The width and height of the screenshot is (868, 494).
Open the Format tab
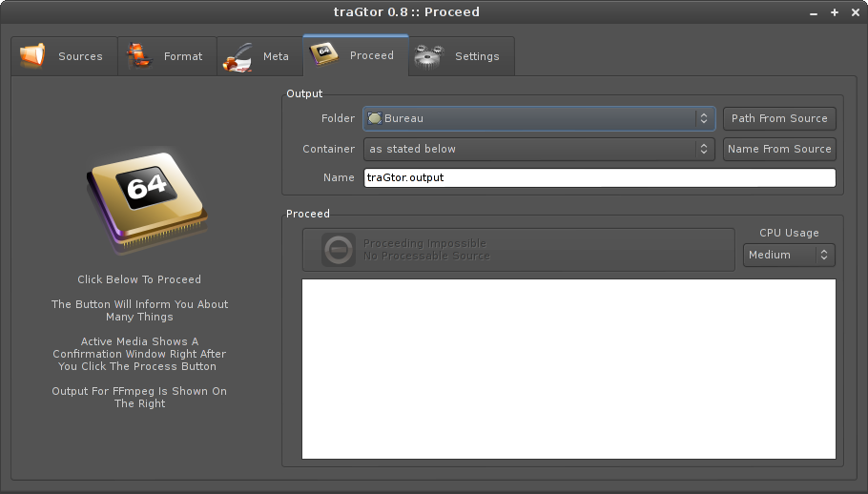pos(167,56)
